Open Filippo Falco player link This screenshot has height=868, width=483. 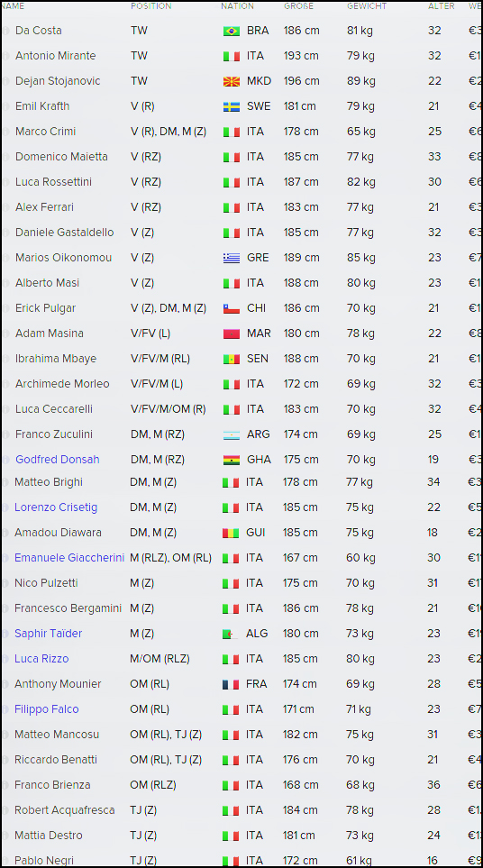47,709
